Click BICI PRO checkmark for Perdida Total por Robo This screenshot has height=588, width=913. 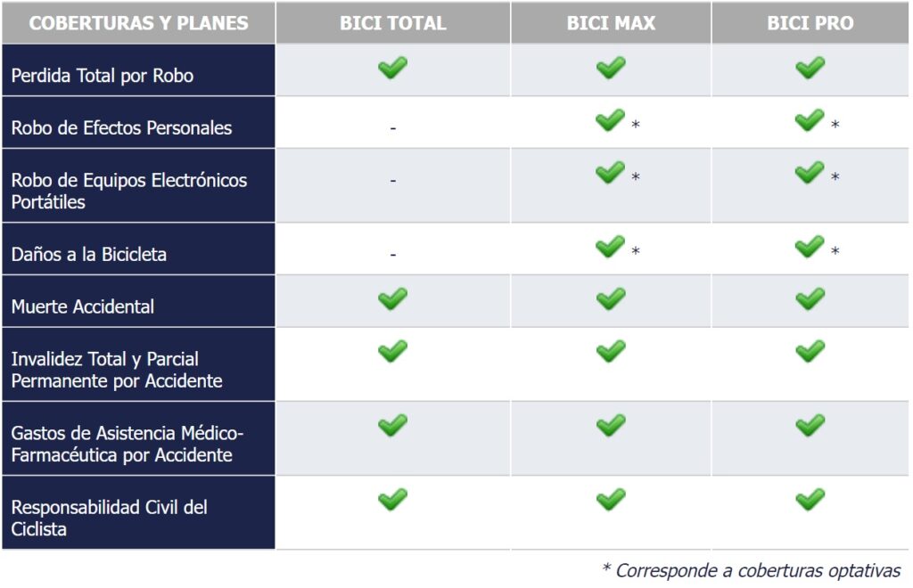810,68
